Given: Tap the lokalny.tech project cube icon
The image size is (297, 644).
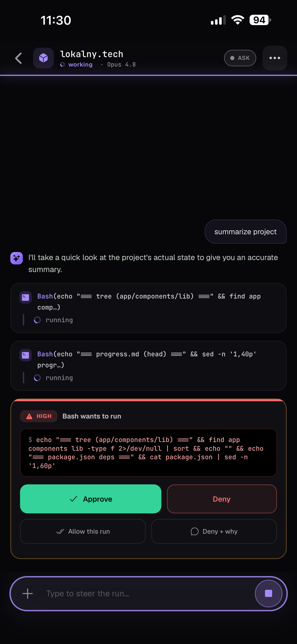Looking at the screenshot, I should pos(43,58).
